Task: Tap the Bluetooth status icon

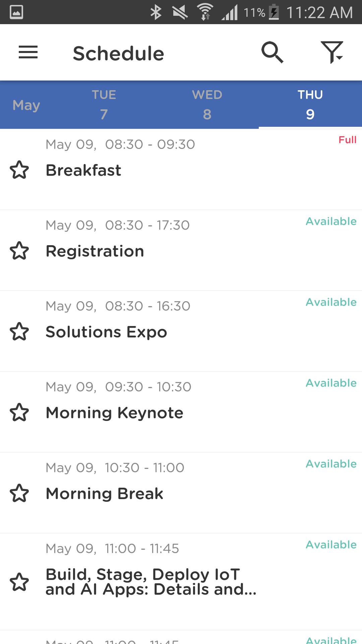Action: coord(156,12)
